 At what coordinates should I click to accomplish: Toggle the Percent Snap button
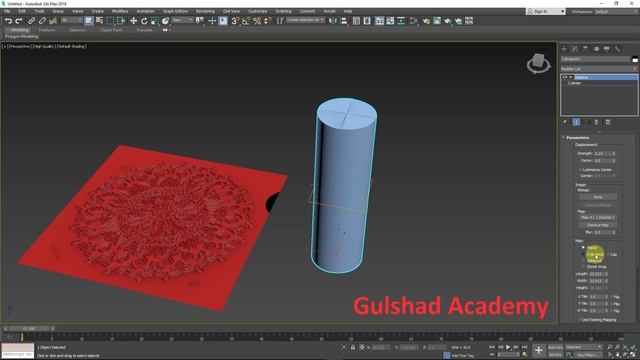(x=257, y=21)
